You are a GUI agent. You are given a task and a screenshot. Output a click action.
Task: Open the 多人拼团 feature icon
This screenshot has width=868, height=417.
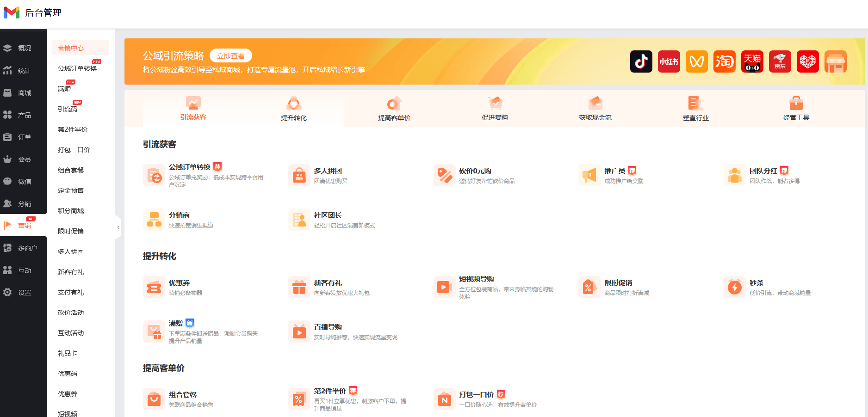(x=299, y=176)
